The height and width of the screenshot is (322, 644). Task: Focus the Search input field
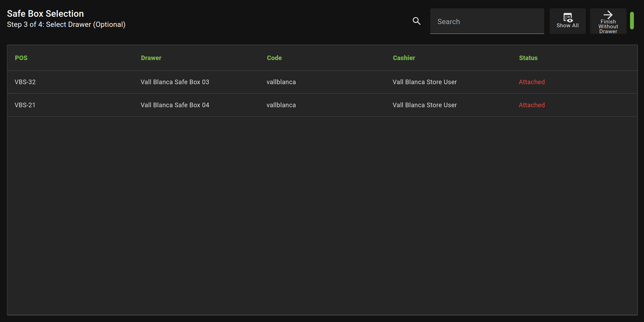(487, 22)
